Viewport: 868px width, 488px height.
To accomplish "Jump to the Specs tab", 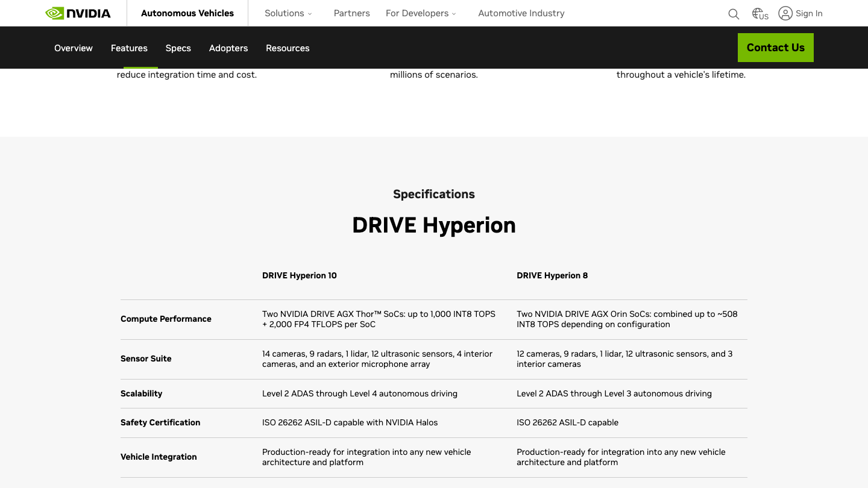I will (178, 48).
